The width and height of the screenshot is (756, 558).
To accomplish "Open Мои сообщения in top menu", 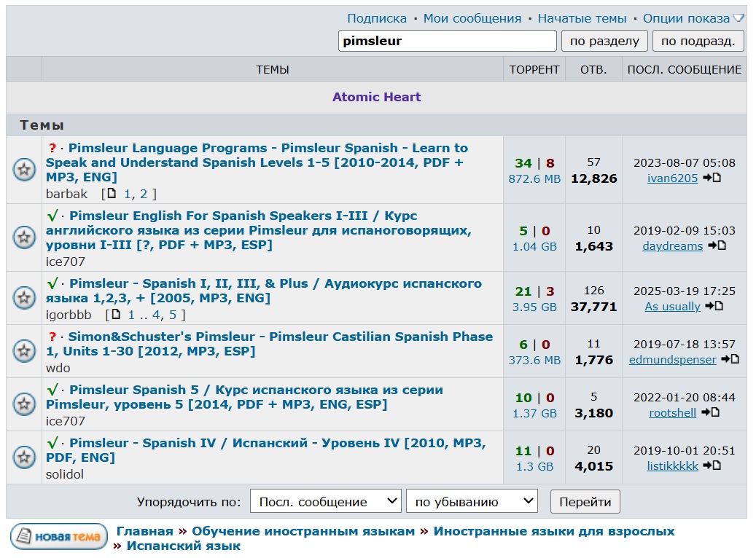I will pyautogui.click(x=472, y=18).
